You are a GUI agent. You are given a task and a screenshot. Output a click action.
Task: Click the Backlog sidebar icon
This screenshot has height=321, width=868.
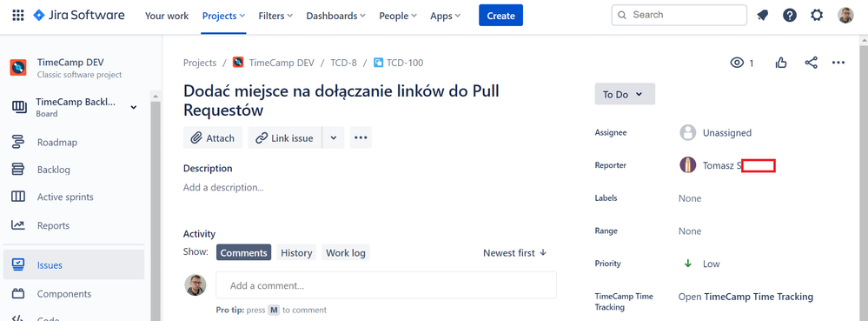(17, 169)
